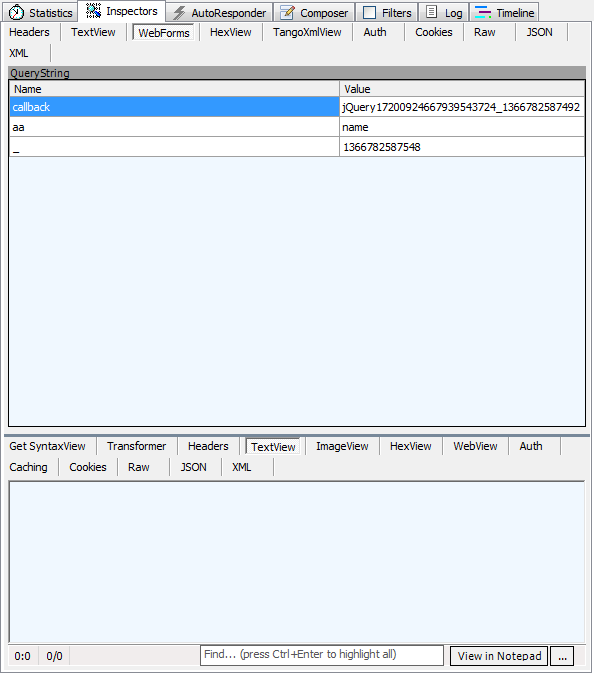Select the request HexView inspector tab
Viewport: 594px width, 674px height.
[x=230, y=32]
